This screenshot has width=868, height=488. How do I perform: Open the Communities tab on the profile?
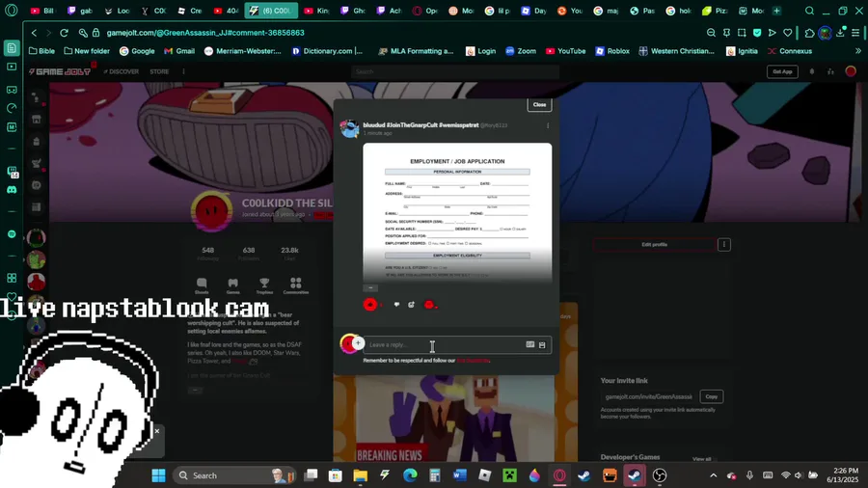pyautogui.click(x=296, y=286)
